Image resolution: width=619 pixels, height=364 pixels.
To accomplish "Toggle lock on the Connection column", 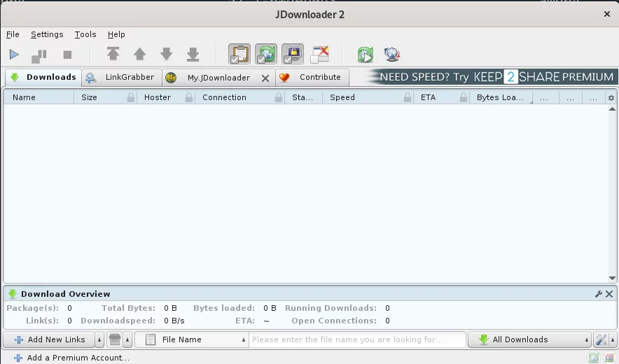I will pos(279,97).
